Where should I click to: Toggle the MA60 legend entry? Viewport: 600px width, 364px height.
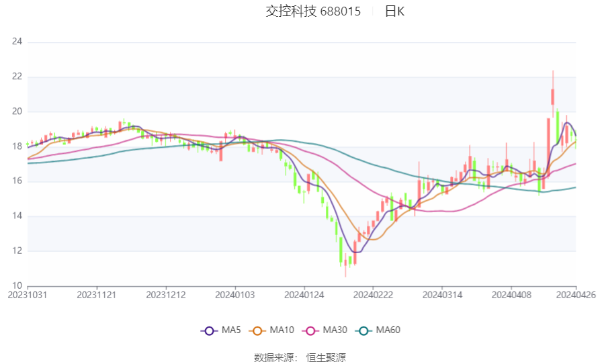tap(378, 330)
